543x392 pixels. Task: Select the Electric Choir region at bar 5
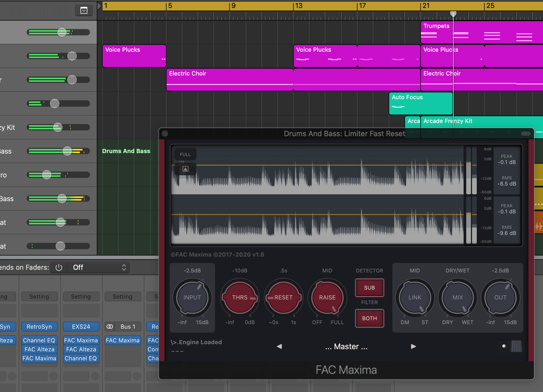pos(230,80)
